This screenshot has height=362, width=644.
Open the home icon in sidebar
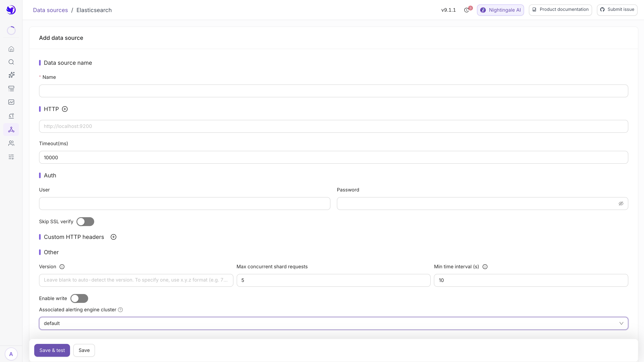[11, 49]
